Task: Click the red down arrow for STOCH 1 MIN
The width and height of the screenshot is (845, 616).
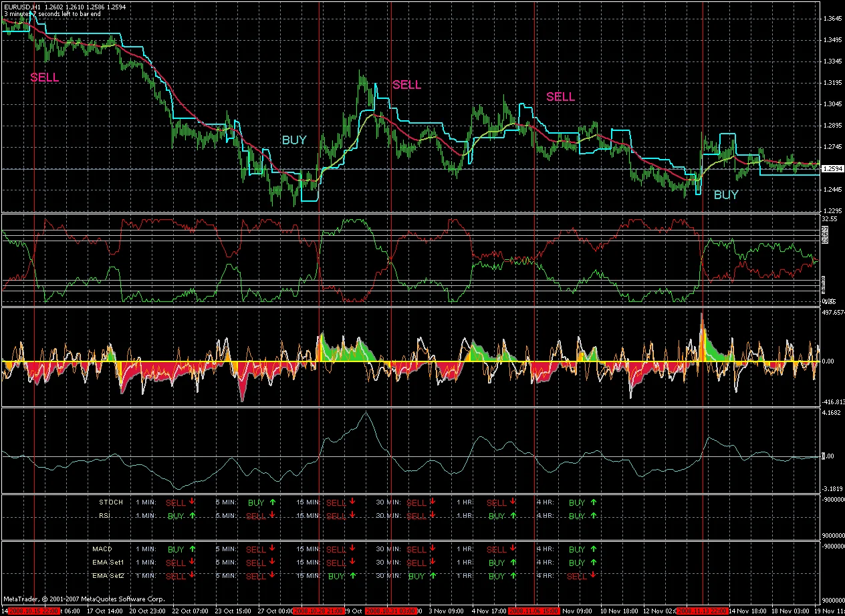Action: 192,502
